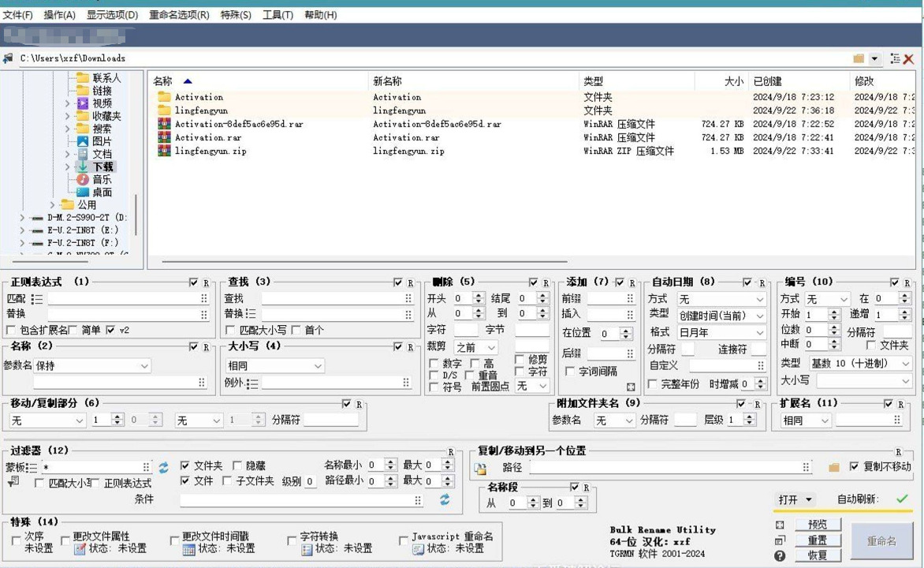Open the 字符转换 settings icon
Image resolution: width=924 pixels, height=568 pixels.
(x=307, y=549)
